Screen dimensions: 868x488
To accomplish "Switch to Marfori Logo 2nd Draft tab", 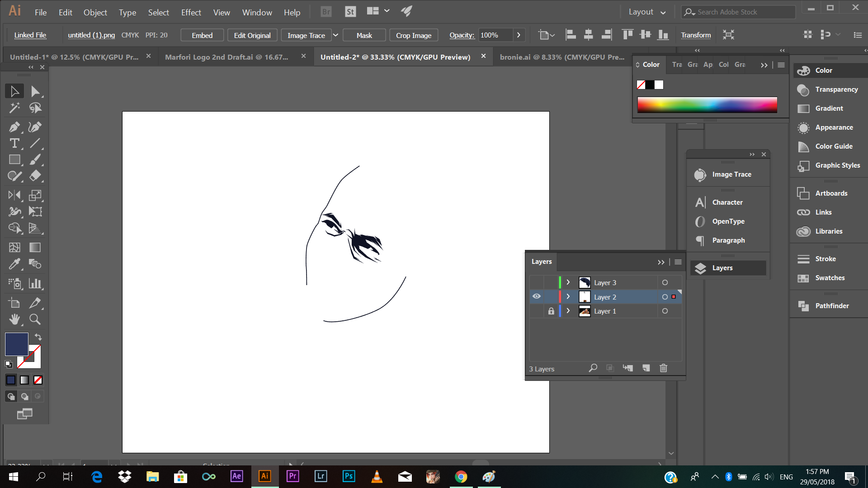I will tap(226, 57).
